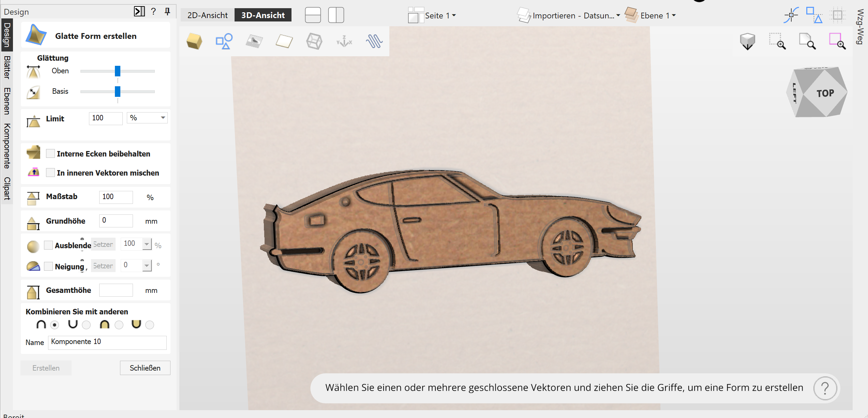868x418 pixels.
Task: Open the Ebenen side tab
Action: 7,101
